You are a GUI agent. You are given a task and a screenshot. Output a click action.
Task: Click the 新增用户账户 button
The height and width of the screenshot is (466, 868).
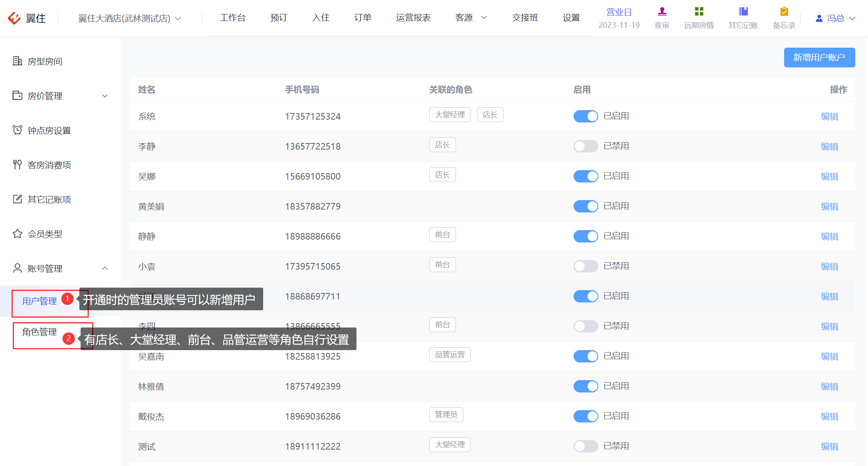(x=819, y=58)
